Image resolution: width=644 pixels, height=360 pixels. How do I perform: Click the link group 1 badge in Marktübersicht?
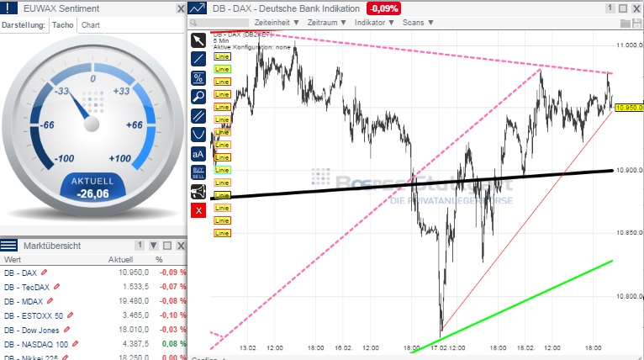pyautogui.click(x=140, y=246)
